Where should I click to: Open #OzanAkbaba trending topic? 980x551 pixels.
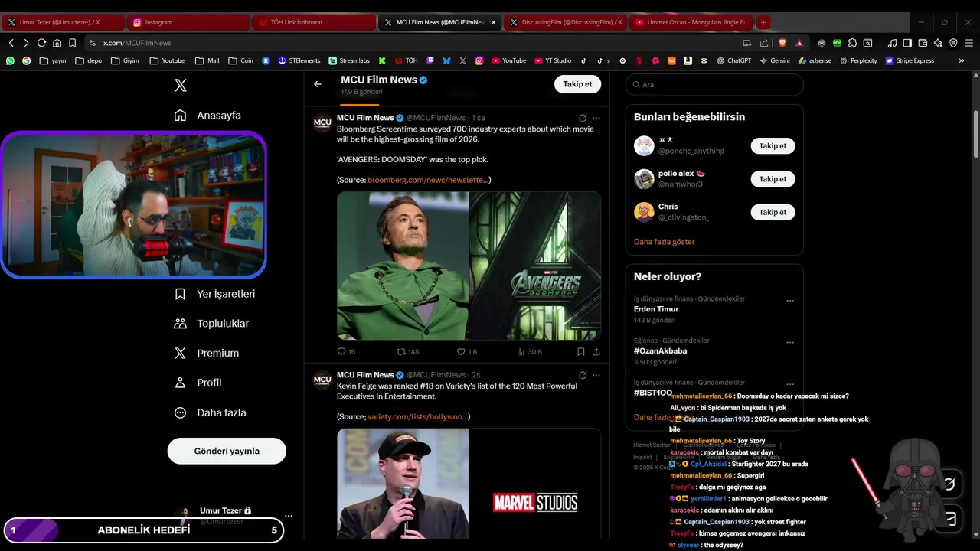[660, 351]
